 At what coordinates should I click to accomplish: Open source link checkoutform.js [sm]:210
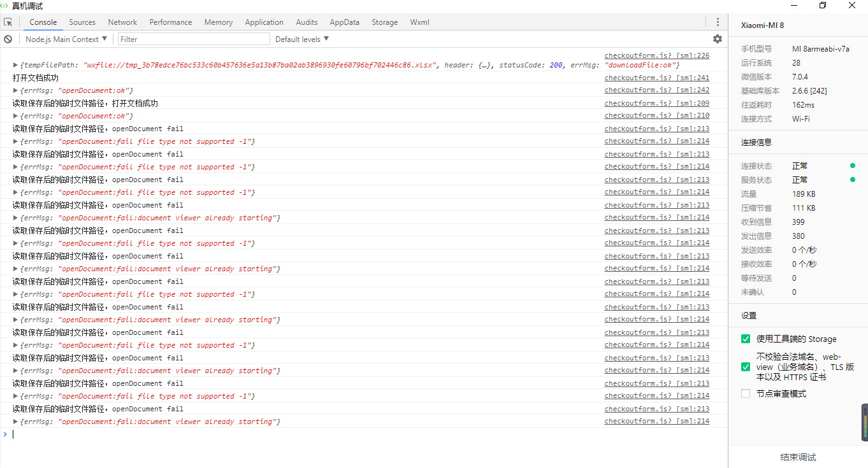click(x=657, y=116)
